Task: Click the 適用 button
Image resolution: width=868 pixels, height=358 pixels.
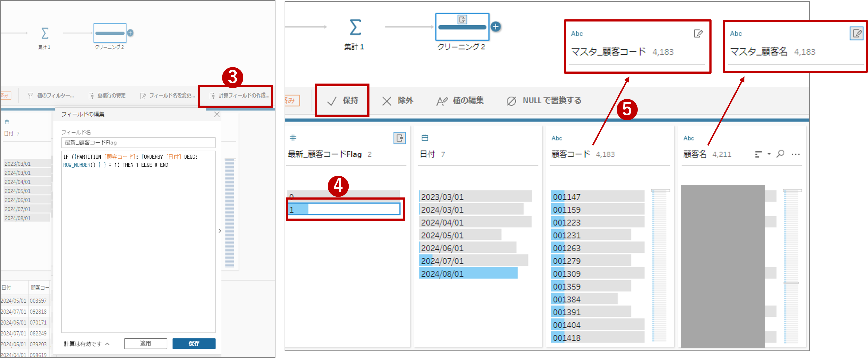Action: 146,343
